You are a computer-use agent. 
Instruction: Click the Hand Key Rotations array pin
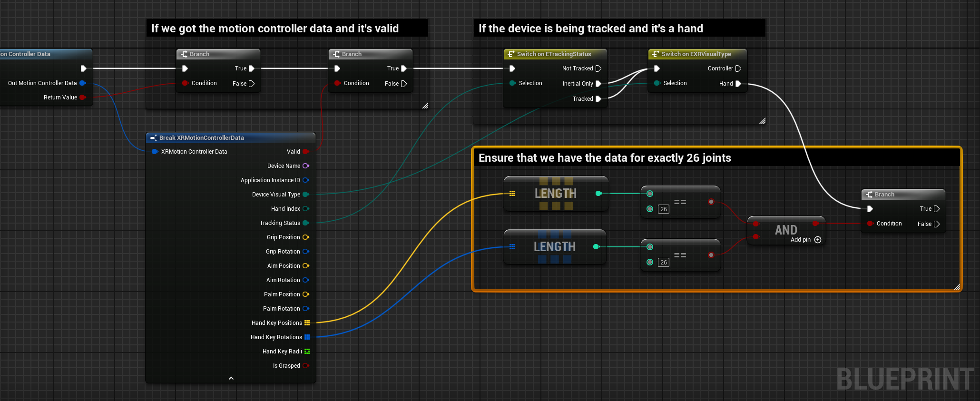click(x=307, y=337)
